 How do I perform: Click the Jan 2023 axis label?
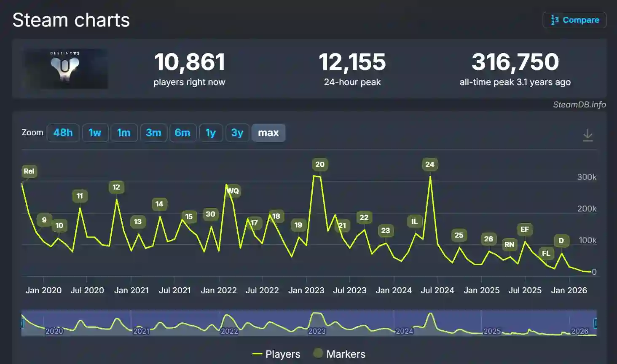[306, 290]
